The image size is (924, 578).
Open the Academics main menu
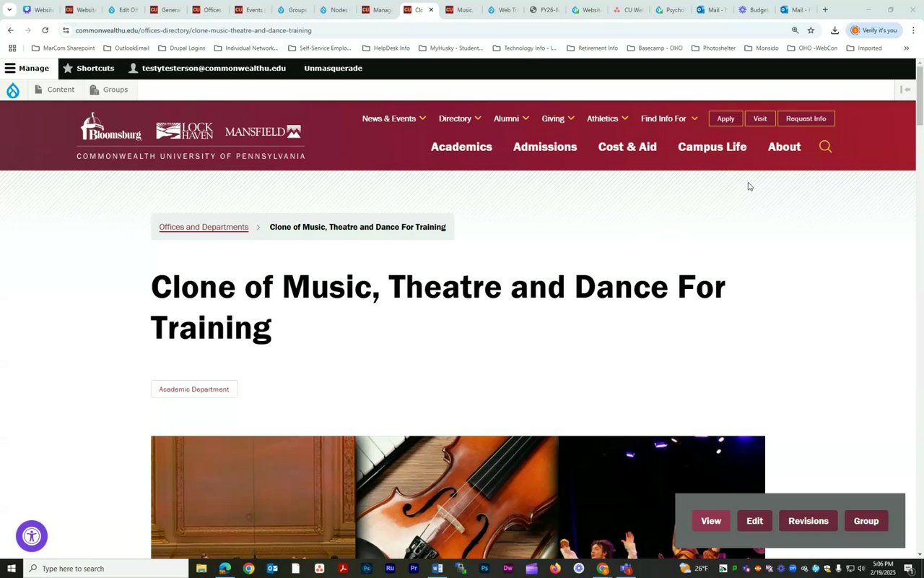click(x=461, y=147)
